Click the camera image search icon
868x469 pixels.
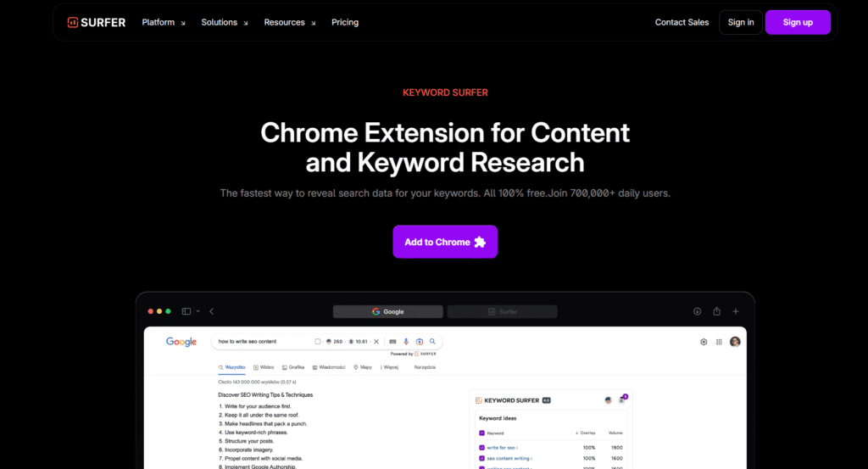[x=419, y=342]
